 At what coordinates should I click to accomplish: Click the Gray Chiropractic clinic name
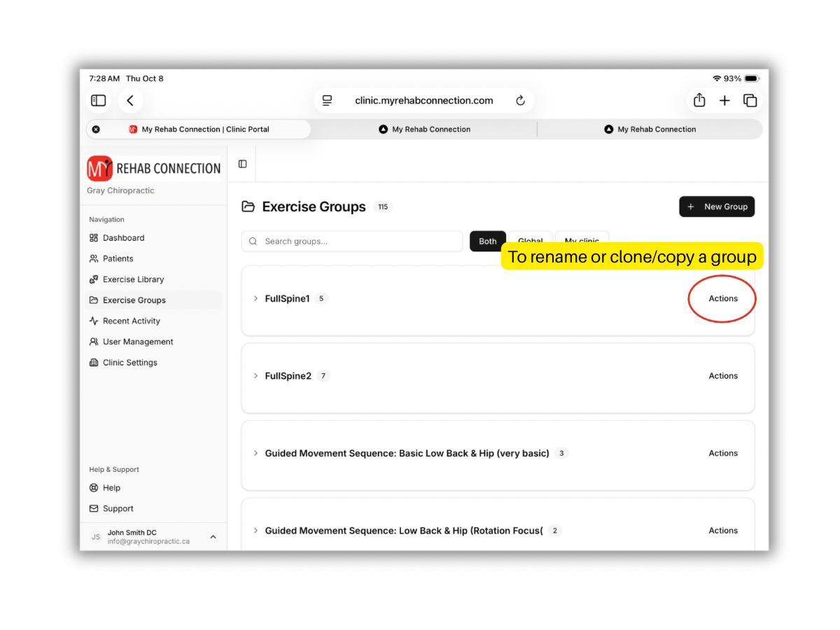[120, 190]
